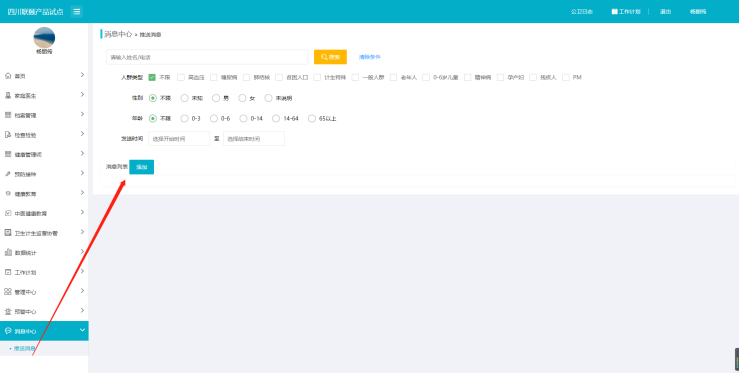Select age radio 65以上
The width and height of the screenshot is (740, 374).
(x=311, y=119)
